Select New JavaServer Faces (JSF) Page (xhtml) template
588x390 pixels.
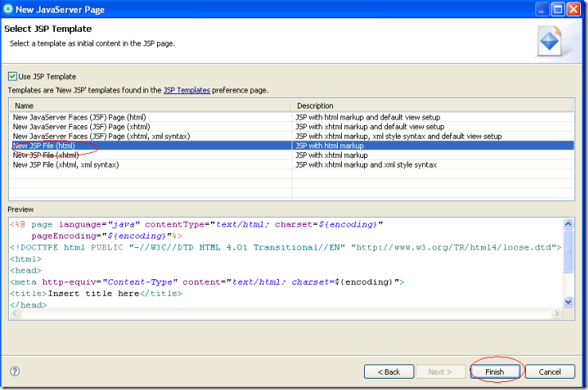(81, 127)
